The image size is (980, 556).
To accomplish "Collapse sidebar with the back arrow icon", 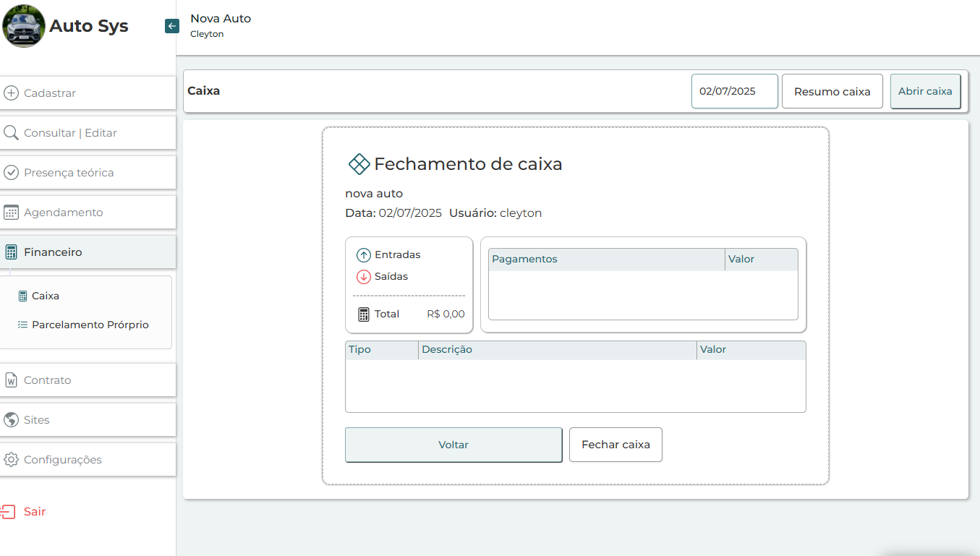I will click(172, 26).
